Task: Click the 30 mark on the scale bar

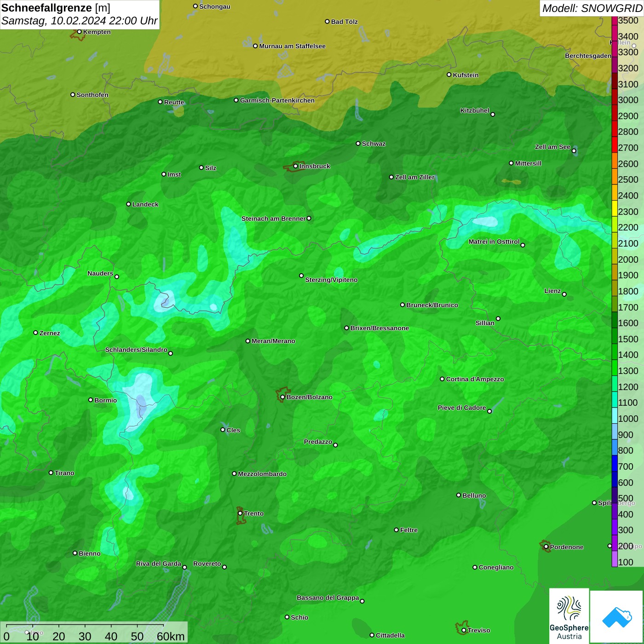Action: [x=85, y=636]
